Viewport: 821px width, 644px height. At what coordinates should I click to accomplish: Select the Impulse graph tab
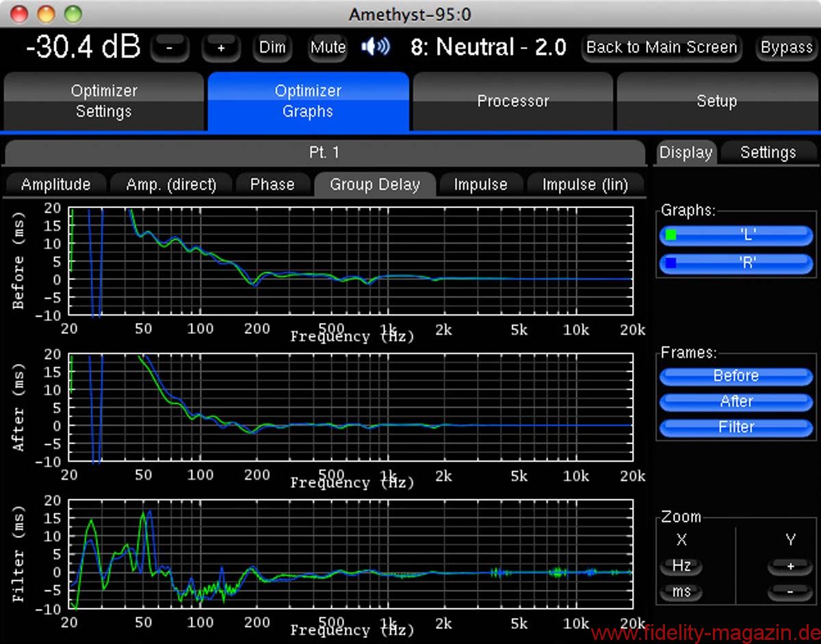[x=480, y=185]
